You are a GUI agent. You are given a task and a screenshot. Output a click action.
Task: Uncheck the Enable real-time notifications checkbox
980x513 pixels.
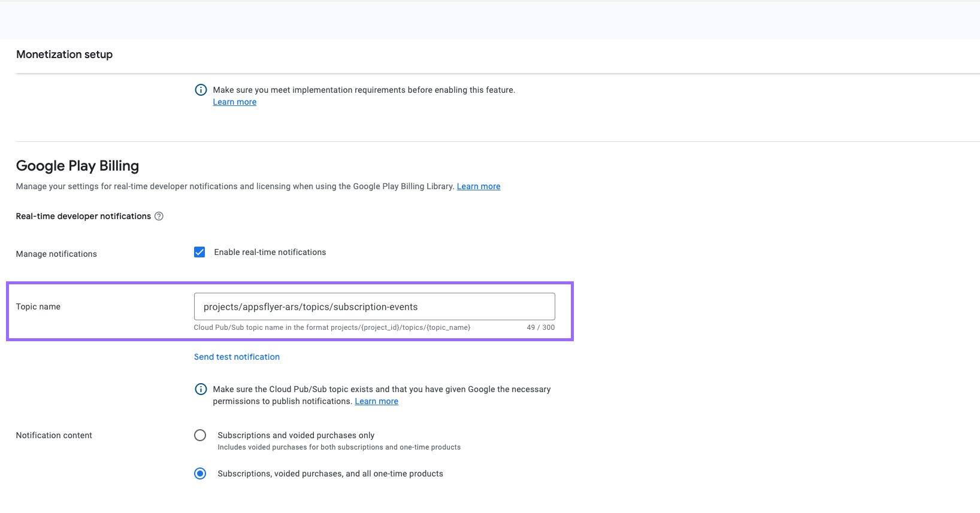[199, 252]
